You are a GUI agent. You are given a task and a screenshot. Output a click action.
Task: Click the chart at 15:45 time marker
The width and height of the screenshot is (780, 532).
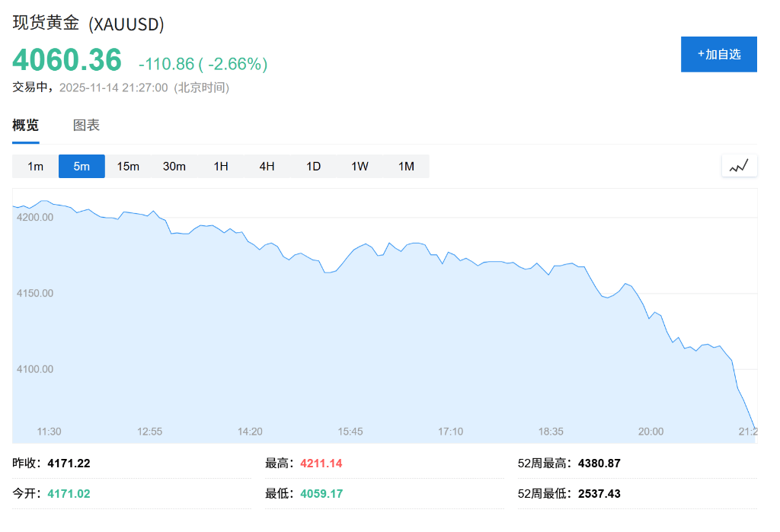point(350,432)
